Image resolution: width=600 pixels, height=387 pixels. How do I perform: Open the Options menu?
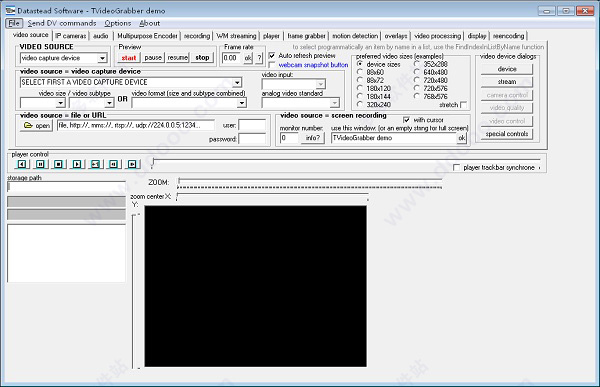[x=117, y=23]
